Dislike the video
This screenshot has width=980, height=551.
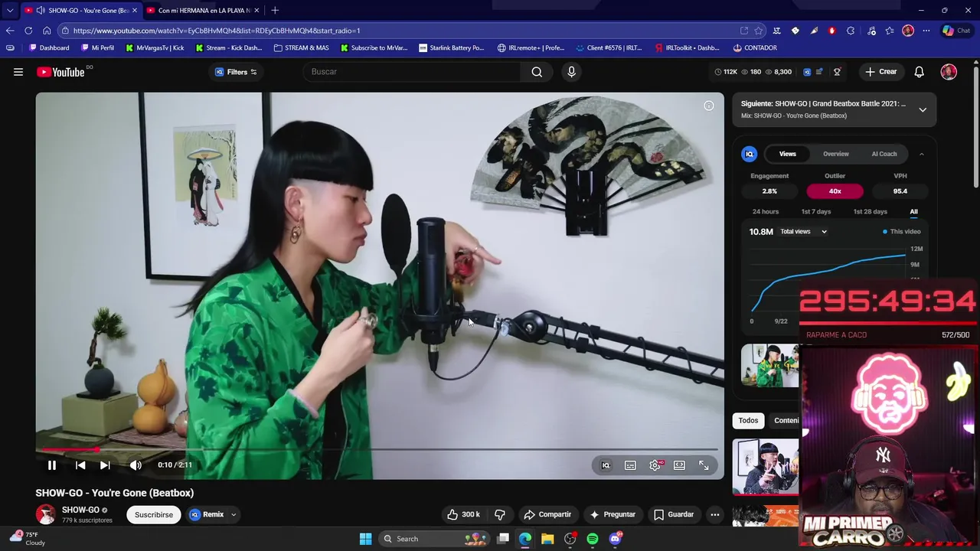500,515
